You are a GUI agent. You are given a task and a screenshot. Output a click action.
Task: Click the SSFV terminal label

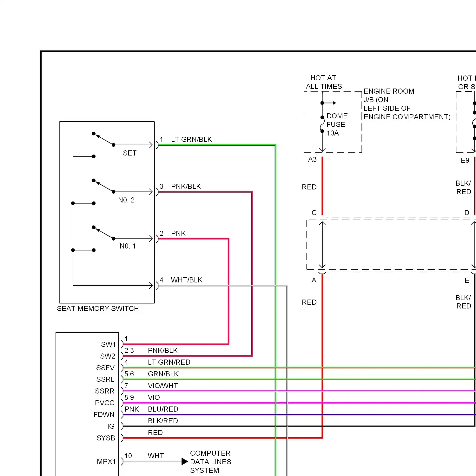[105, 368]
